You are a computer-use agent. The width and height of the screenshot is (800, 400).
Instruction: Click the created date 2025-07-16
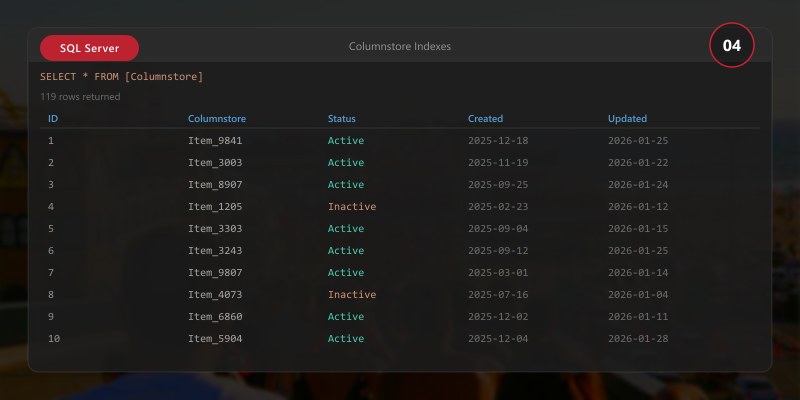pyautogui.click(x=498, y=294)
